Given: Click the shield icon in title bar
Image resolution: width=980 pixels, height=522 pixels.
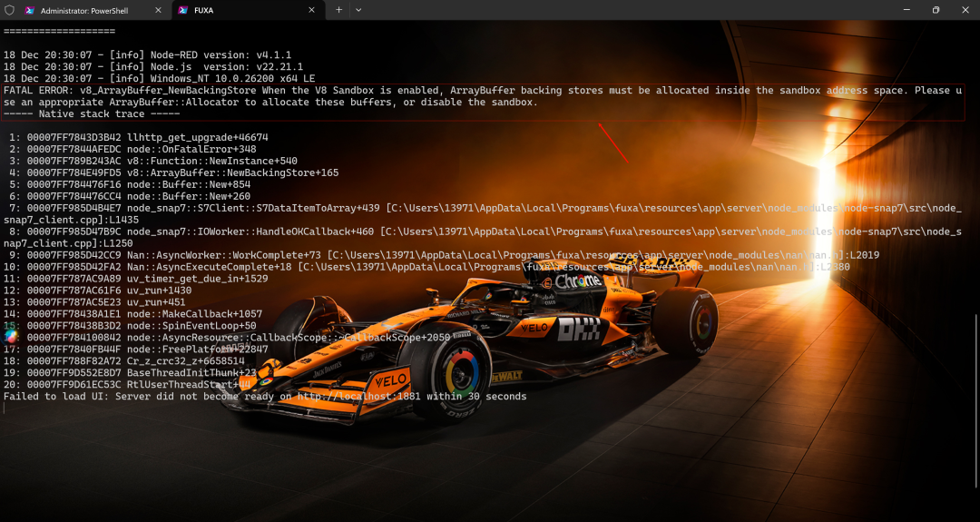Looking at the screenshot, I should coord(9,10).
